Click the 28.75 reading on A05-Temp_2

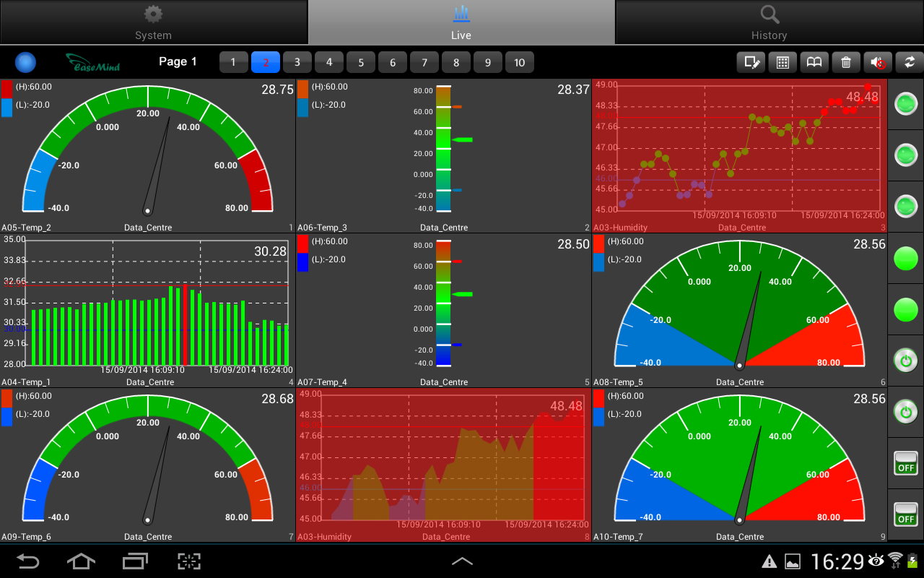pos(277,90)
